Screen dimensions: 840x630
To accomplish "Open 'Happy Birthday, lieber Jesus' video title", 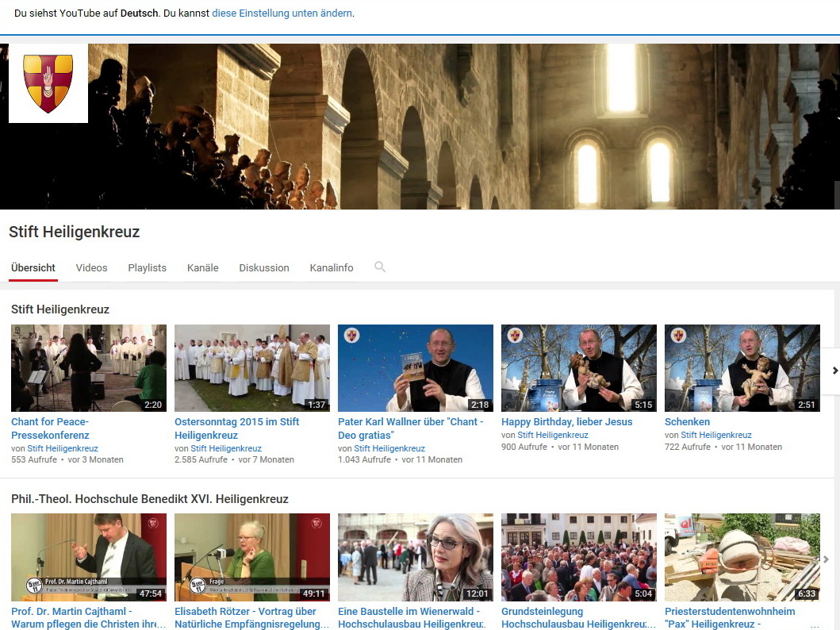I will [567, 421].
